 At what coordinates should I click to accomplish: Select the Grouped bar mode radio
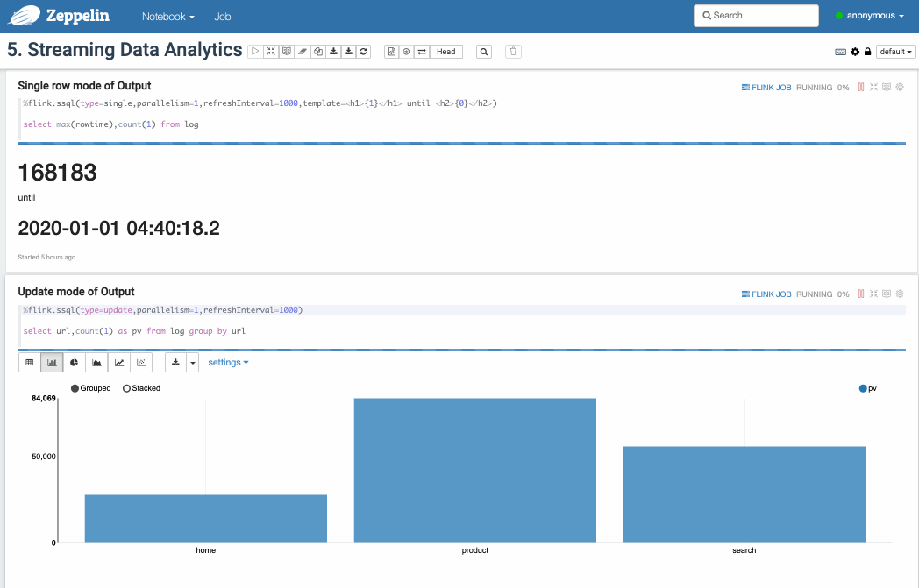point(75,388)
